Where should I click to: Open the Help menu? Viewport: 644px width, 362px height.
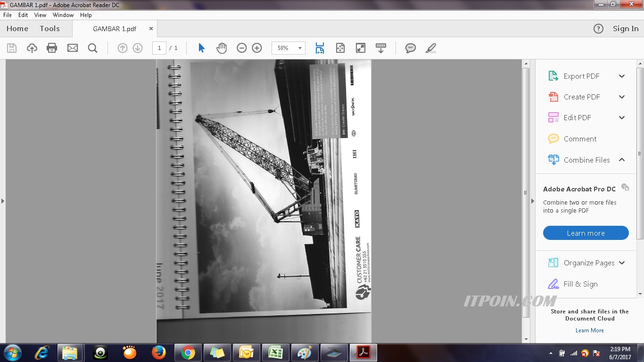pos(86,15)
